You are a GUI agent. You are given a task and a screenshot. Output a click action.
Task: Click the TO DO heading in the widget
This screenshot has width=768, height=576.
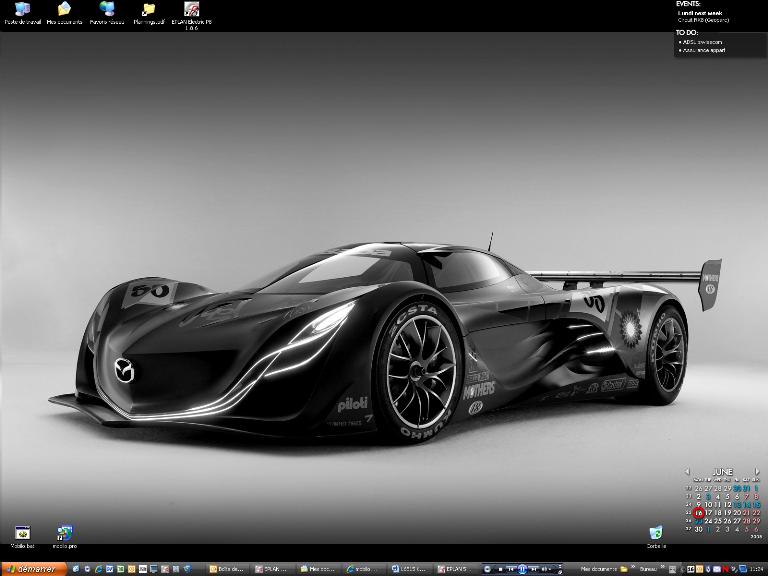[x=687, y=32]
